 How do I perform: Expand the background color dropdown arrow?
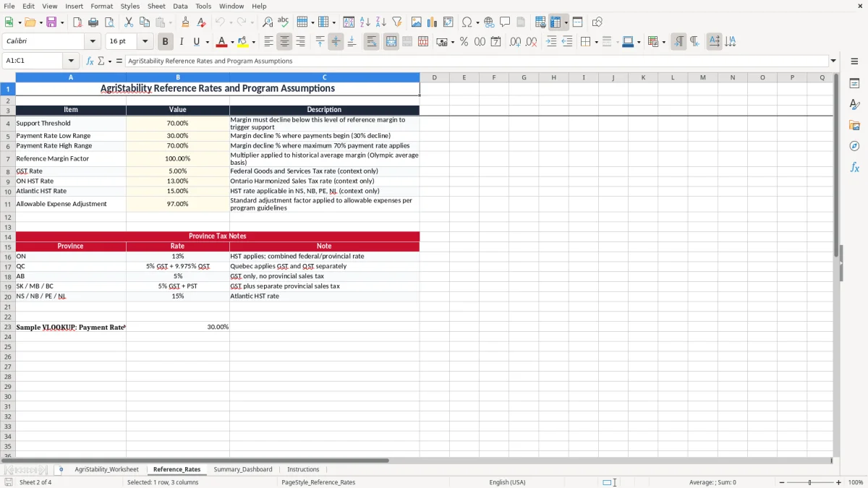(253, 42)
